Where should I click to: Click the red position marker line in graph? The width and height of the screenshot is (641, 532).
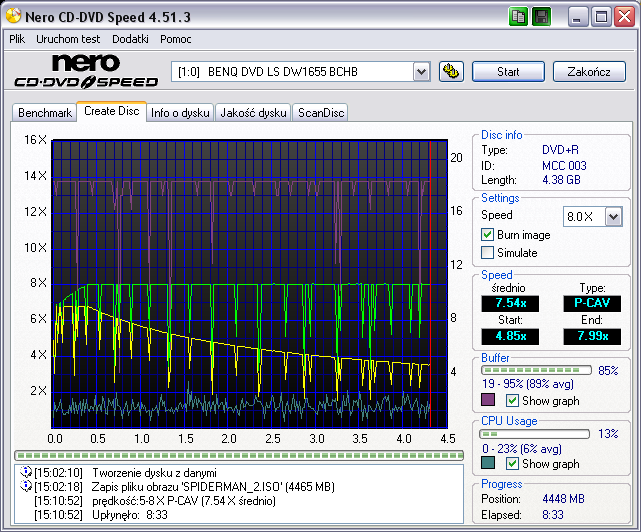pyautogui.click(x=430, y=284)
